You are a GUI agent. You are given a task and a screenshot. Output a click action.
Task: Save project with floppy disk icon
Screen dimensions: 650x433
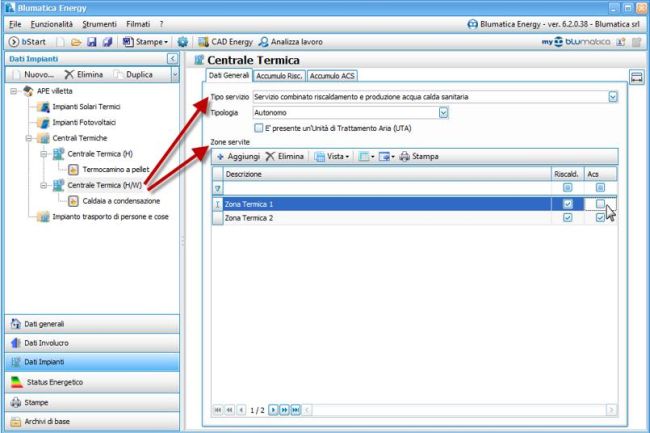tap(92, 42)
